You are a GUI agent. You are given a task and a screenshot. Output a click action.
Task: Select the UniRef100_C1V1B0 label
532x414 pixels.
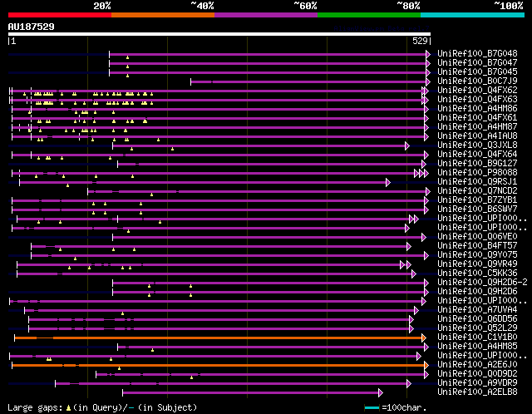(477, 338)
